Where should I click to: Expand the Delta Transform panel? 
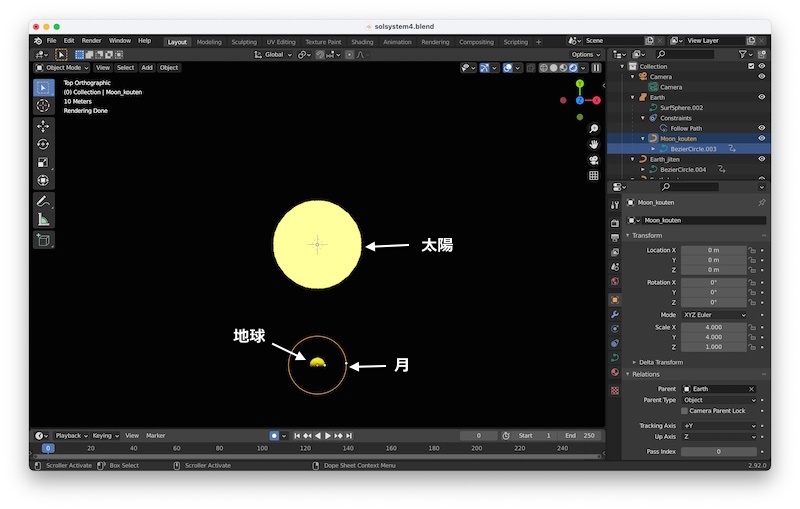coord(660,362)
